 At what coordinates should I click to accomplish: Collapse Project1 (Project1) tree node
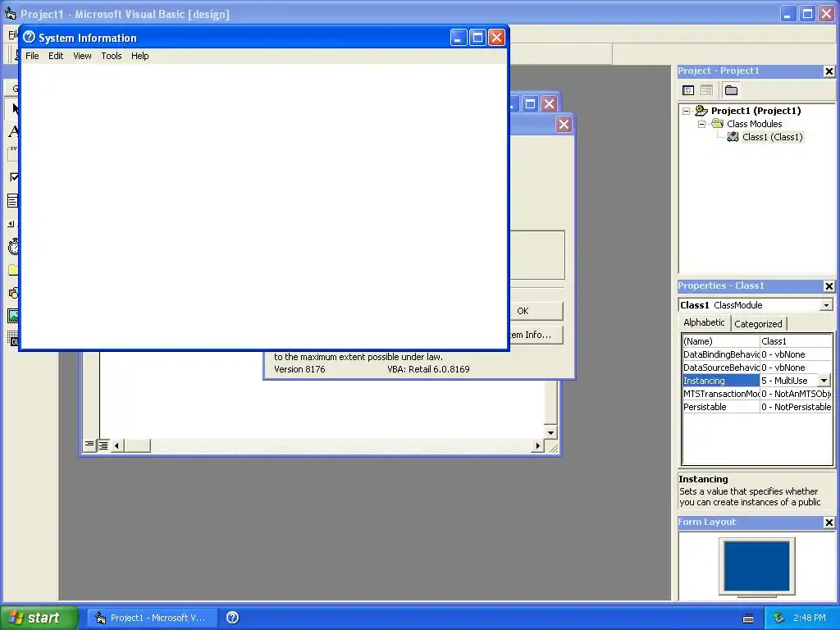click(687, 111)
